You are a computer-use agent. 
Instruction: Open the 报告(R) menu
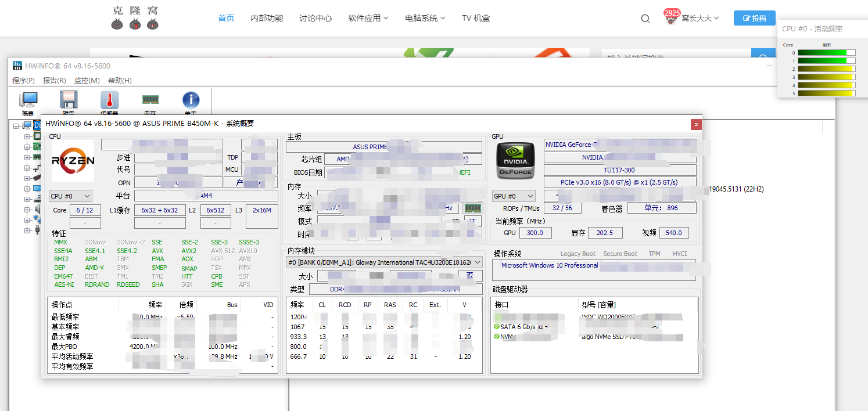tap(55, 81)
